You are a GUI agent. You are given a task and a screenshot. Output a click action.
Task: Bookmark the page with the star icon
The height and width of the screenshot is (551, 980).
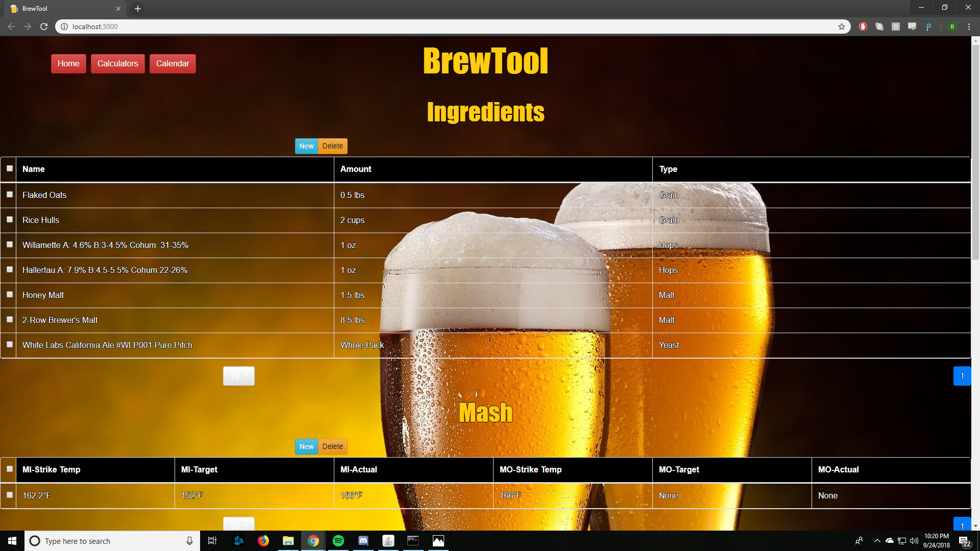point(841,27)
